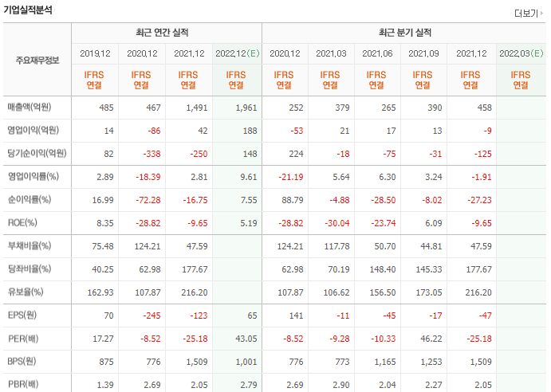Click the PBR(배) row label

pyautogui.click(x=23, y=384)
